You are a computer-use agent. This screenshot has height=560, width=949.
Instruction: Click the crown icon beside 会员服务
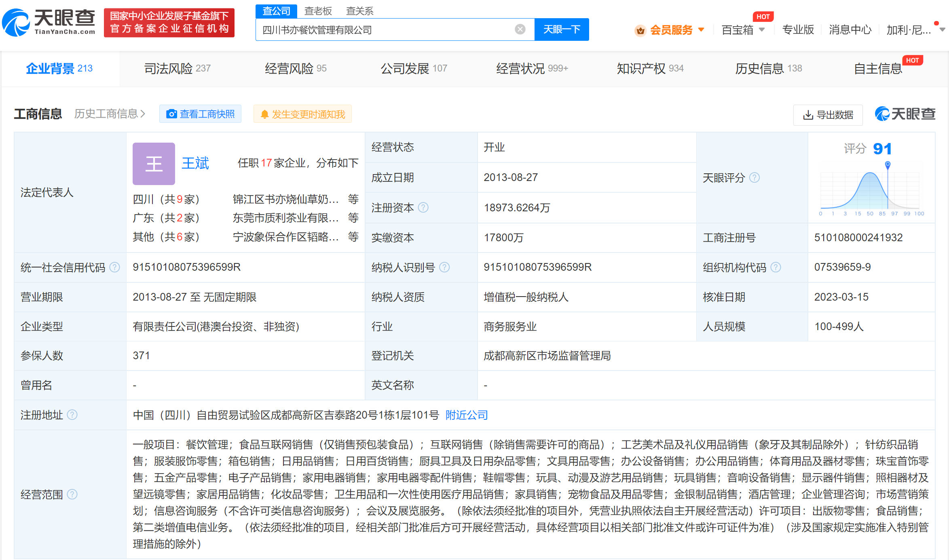point(640,29)
